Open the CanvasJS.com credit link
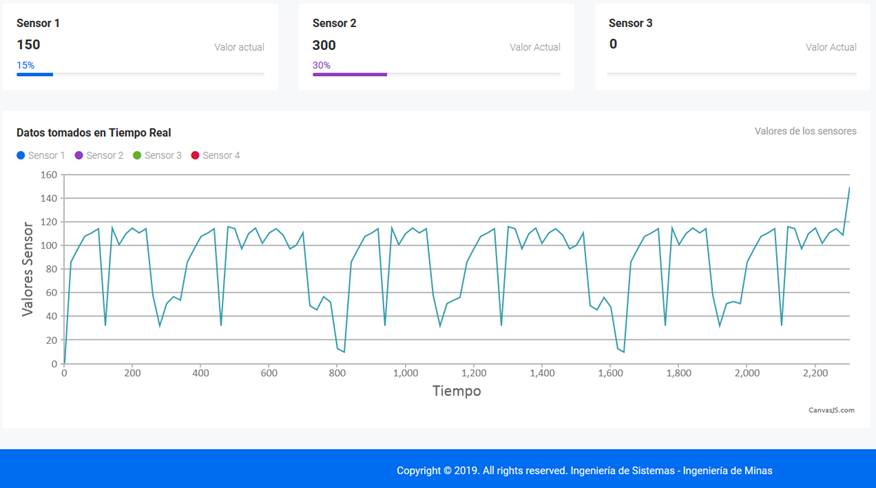 click(831, 409)
